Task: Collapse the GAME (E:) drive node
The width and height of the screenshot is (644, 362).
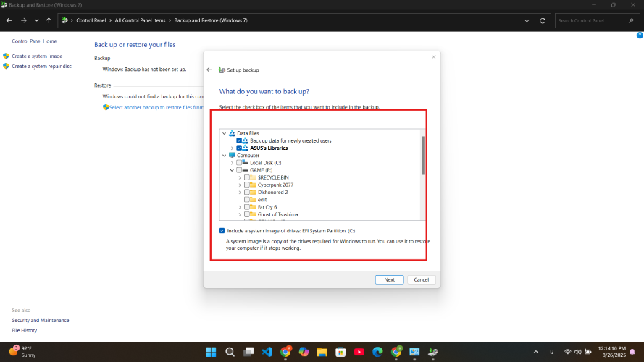Action: click(232, 170)
